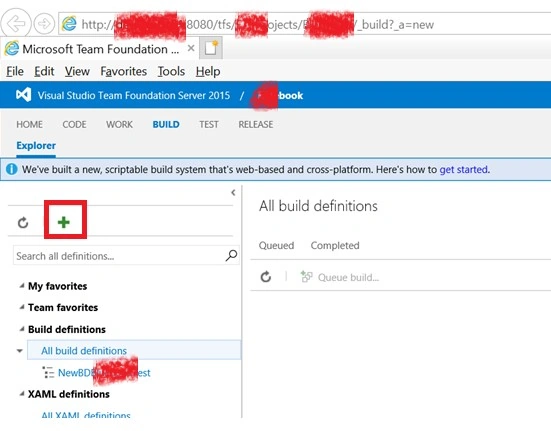
Task: Open the Tools menu
Action: tap(171, 71)
